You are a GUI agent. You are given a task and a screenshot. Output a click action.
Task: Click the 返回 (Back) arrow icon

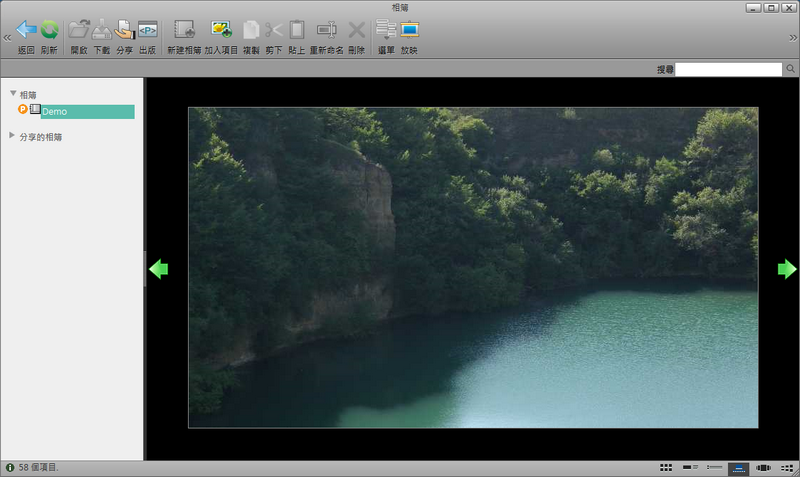pos(26,31)
